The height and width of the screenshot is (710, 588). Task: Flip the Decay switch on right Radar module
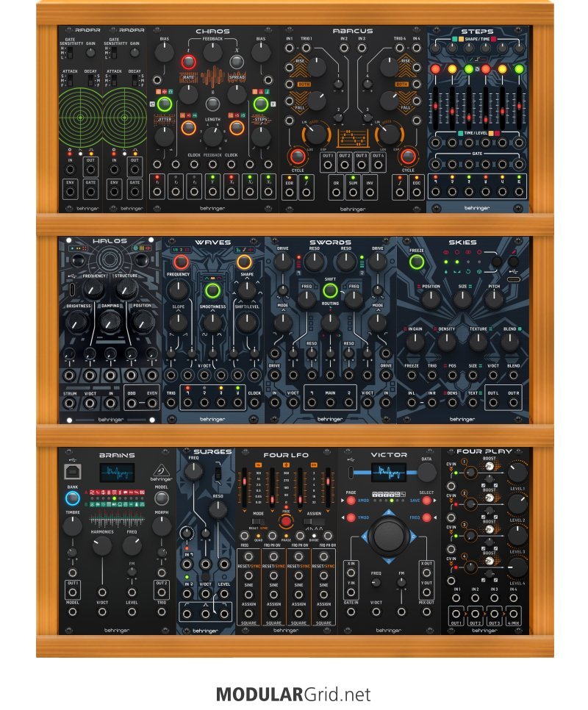click(135, 81)
